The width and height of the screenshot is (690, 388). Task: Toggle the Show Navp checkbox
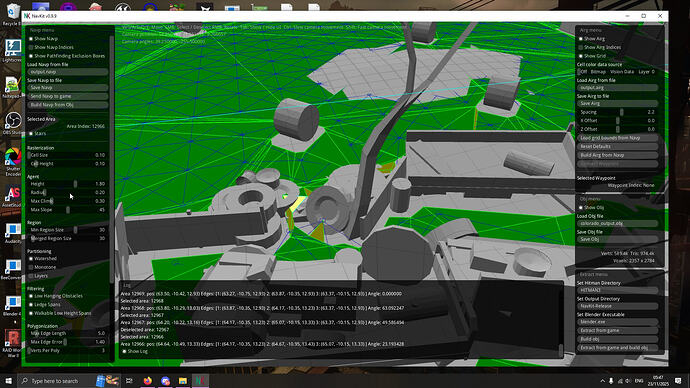(x=31, y=39)
